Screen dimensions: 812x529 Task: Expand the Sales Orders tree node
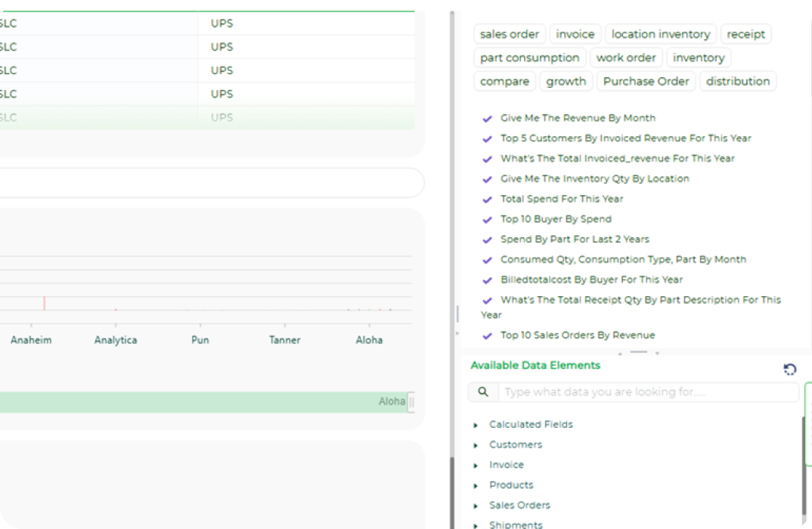pyautogui.click(x=476, y=506)
